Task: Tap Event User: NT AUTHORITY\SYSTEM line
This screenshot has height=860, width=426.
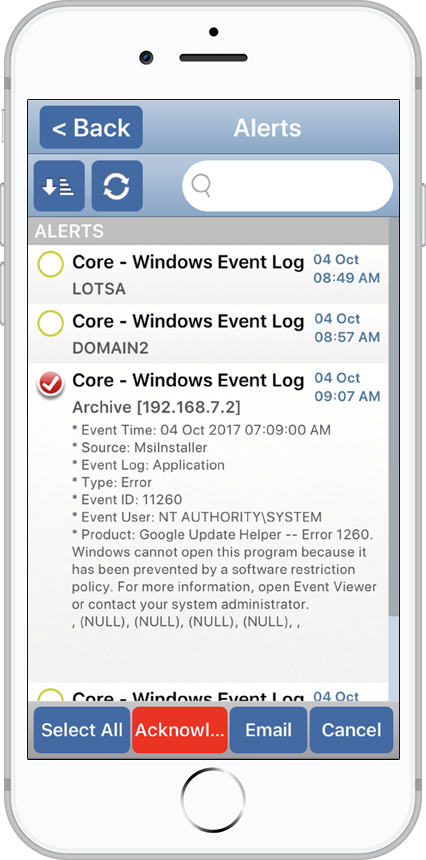Action: point(197,517)
